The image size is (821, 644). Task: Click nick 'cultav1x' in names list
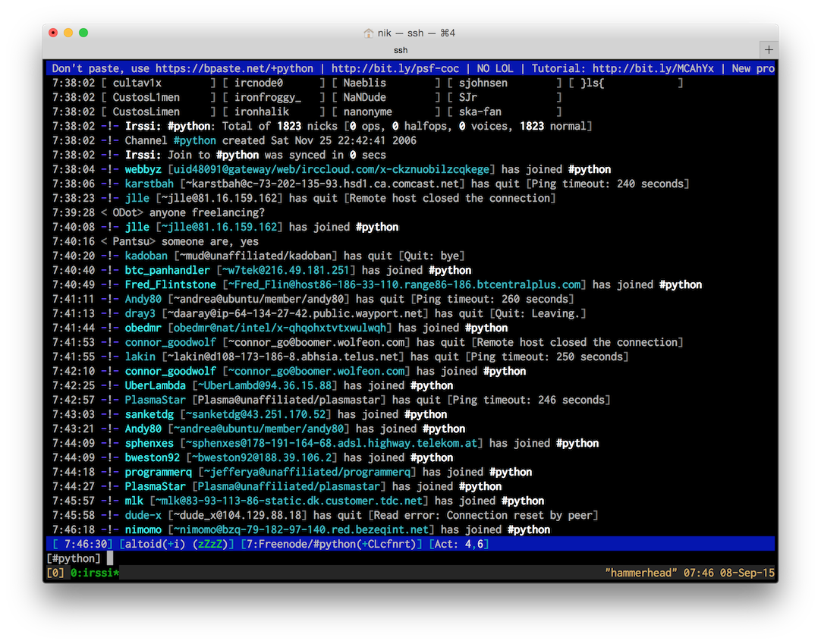[x=137, y=83]
